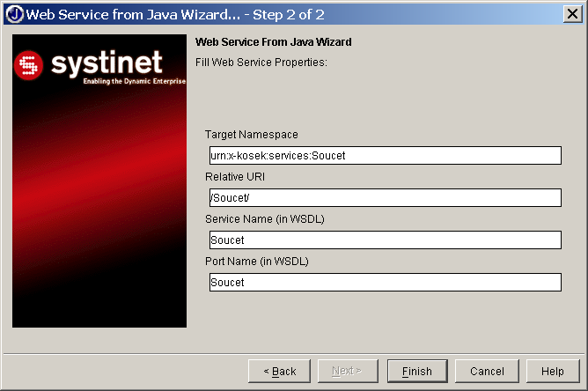Click the Finish button
This screenshot has width=588, height=391.
(x=417, y=371)
